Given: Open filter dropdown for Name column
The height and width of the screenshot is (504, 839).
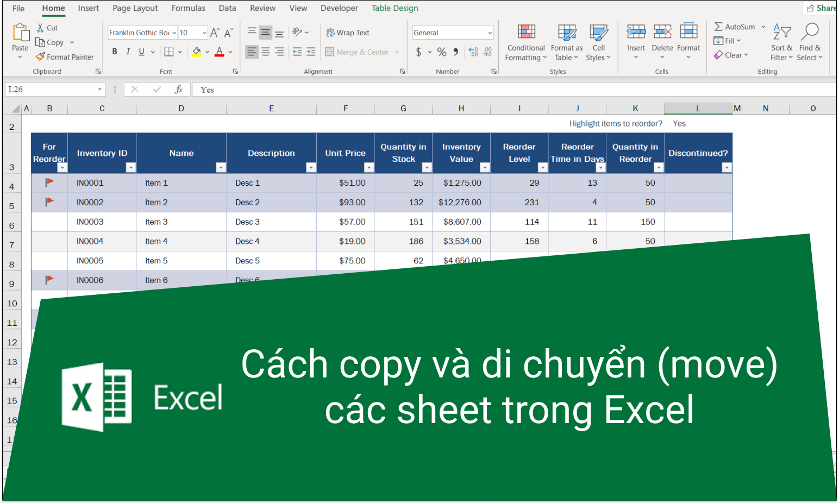Looking at the screenshot, I should coord(221,168).
